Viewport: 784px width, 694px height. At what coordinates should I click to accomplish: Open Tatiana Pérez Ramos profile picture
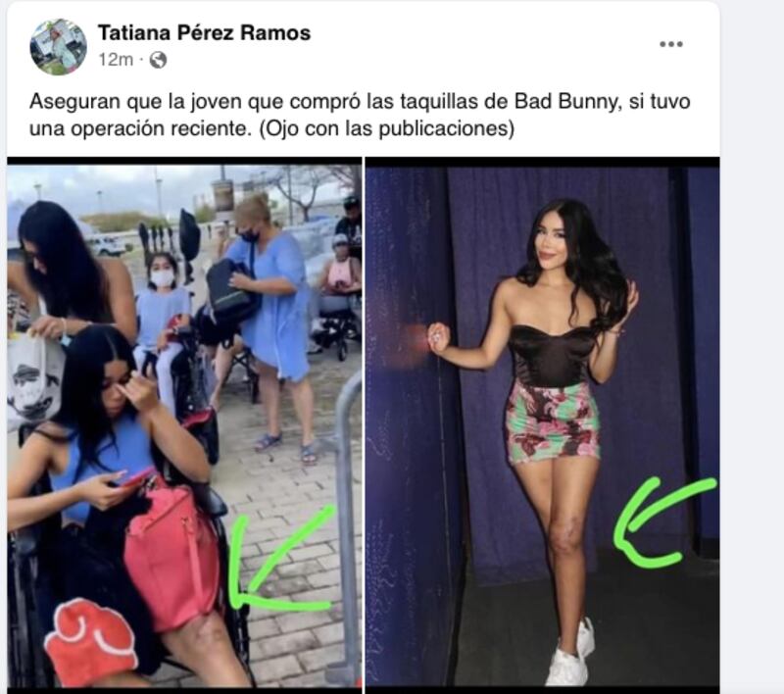click(x=59, y=47)
